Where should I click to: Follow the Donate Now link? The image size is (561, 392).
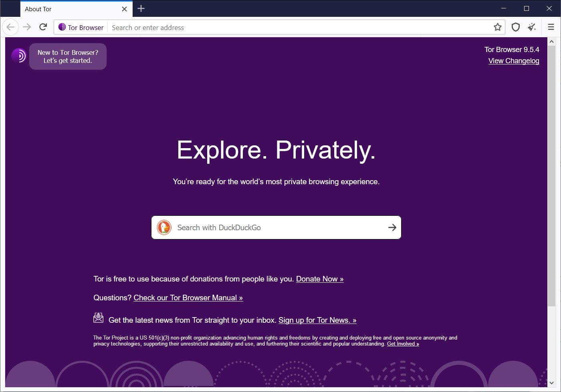tap(320, 279)
